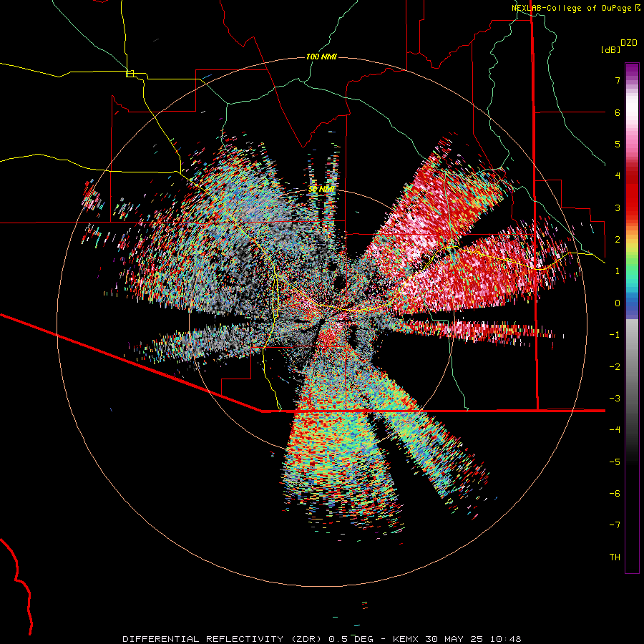Click the color bar value -7
644x644 pixels.
point(615,525)
